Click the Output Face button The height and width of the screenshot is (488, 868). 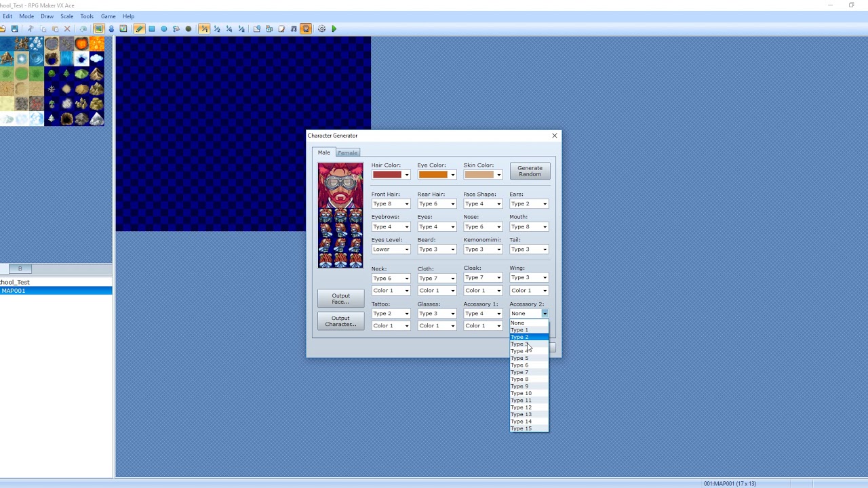tap(340, 298)
